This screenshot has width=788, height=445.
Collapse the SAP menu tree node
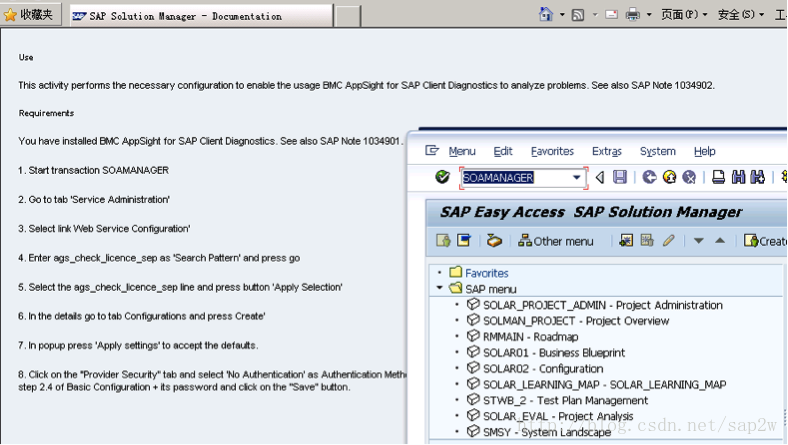click(x=440, y=288)
